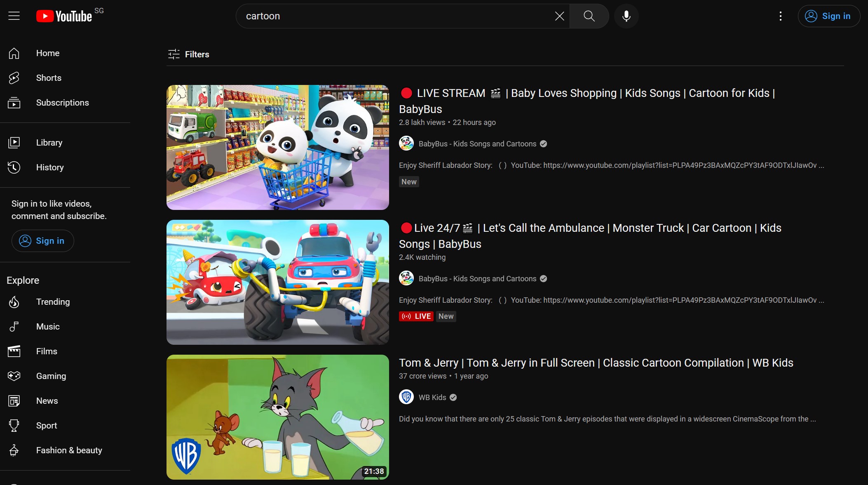Open the Tom & Jerry video thumbnail
Viewport: 868px width, 485px height.
278,417
